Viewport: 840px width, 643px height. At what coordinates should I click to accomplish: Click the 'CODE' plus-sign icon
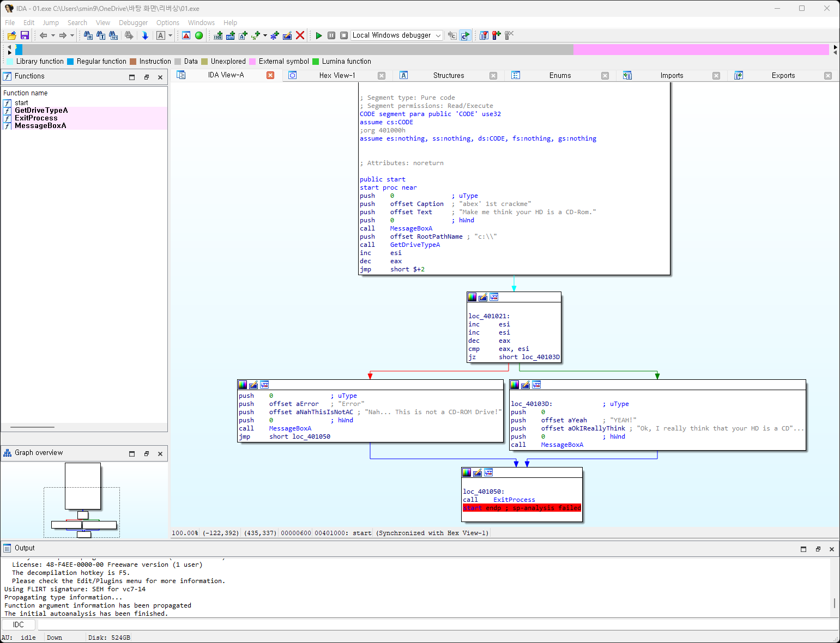[219, 35]
